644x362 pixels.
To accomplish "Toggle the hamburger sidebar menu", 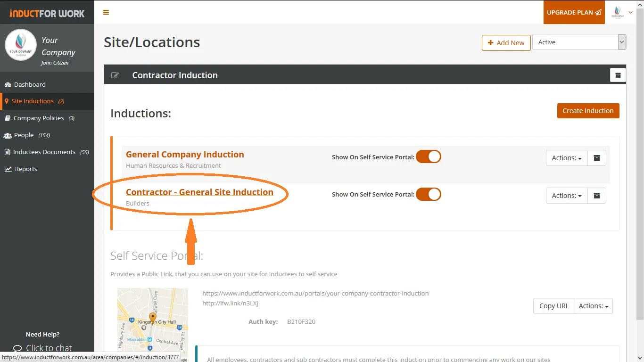I will [x=106, y=12].
